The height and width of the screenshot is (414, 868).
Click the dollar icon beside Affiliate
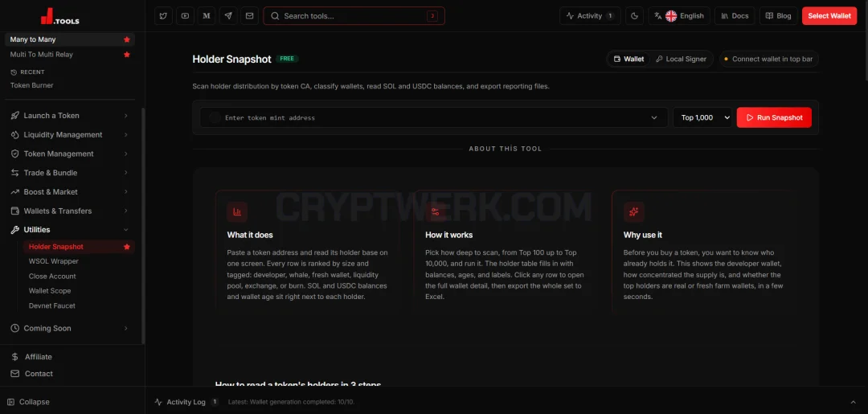[15, 357]
